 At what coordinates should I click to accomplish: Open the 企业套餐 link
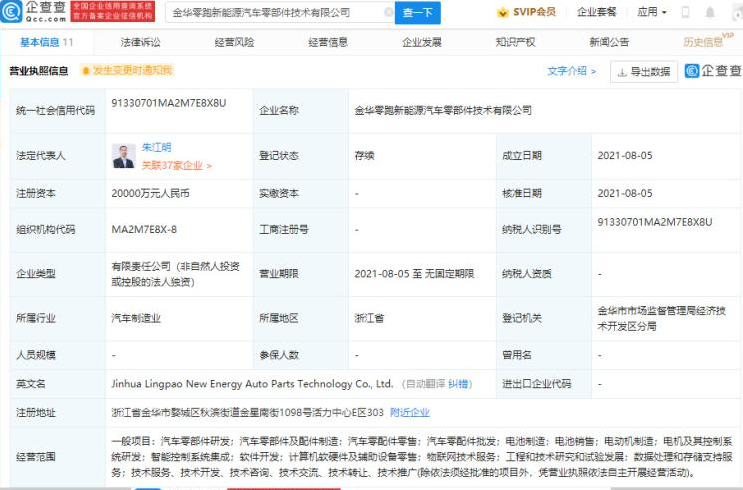pos(598,12)
